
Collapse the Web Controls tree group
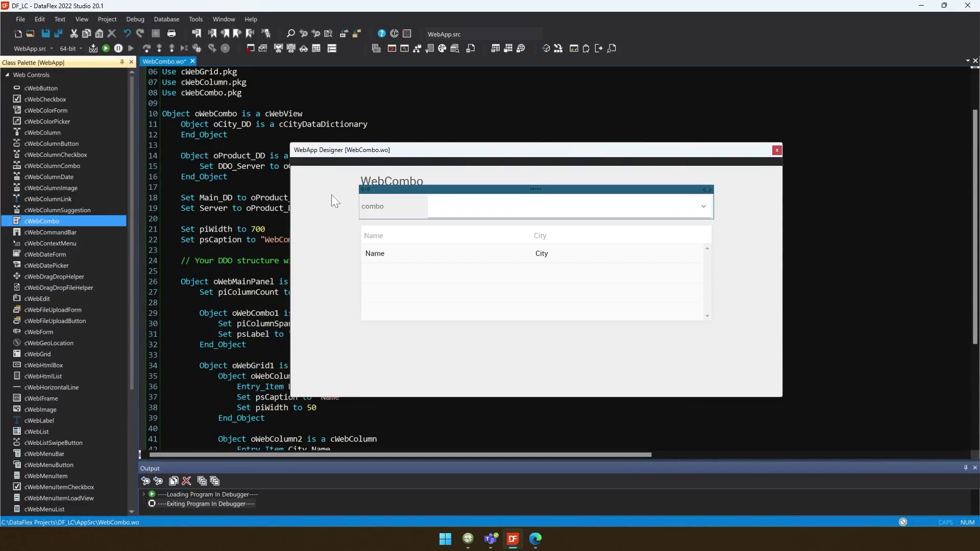[x=7, y=75]
